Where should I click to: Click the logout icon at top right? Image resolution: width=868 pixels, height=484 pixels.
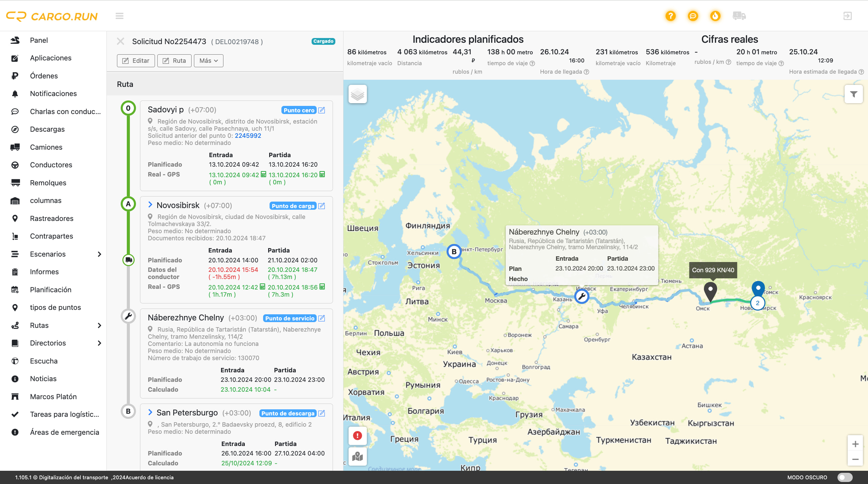(847, 16)
